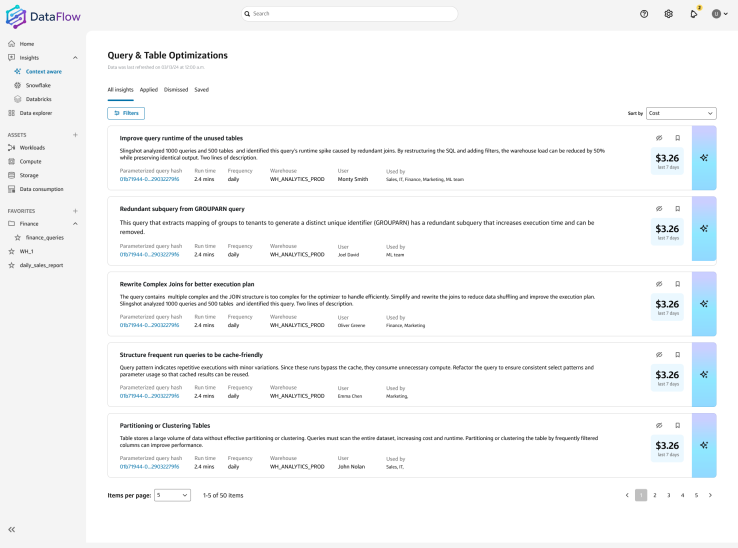Go to page 3

click(x=668, y=495)
